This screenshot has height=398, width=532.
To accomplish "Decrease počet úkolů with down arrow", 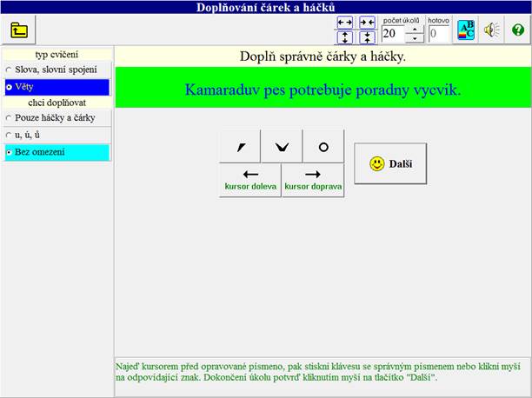I will (415, 38).
